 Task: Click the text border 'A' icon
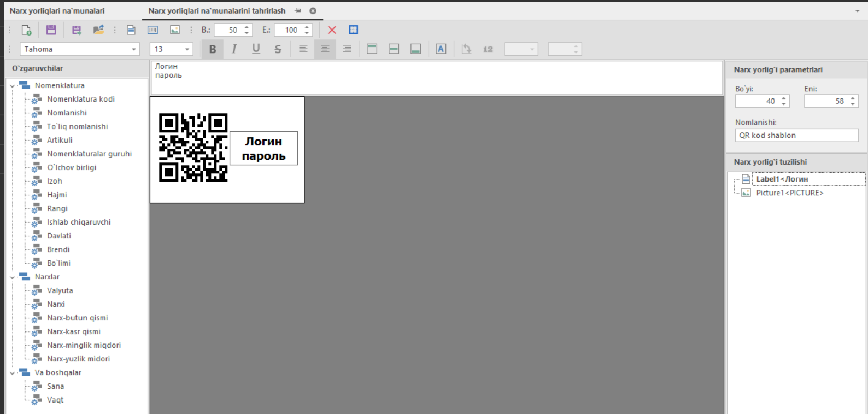coord(441,49)
